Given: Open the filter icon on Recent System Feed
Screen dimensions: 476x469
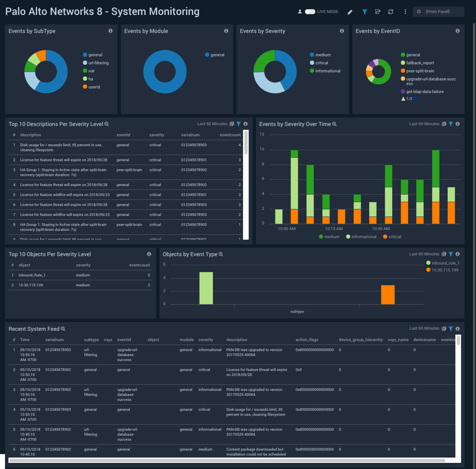Looking at the screenshot, I should pos(451,328).
